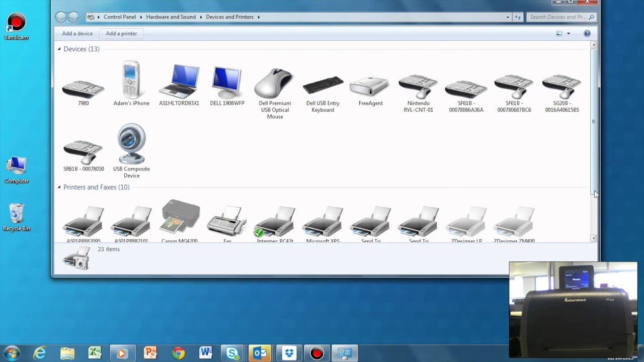
Task: Click scroll down arrow of device list
Action: pyautogui.click(x=594, y=238)
